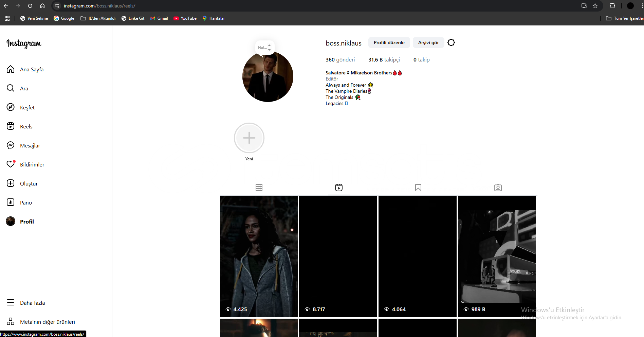Bookmark this page with the star icon

point(595,6)
